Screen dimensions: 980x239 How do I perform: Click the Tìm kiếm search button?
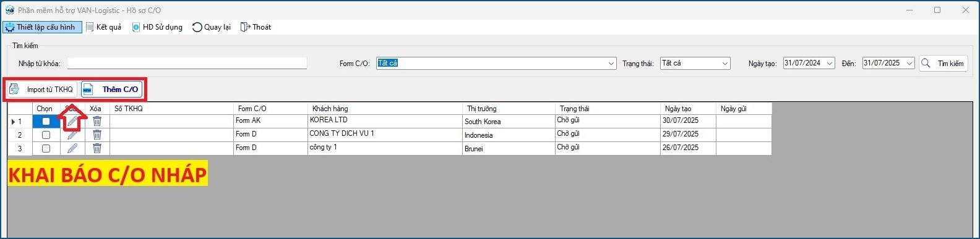[943, 64]
